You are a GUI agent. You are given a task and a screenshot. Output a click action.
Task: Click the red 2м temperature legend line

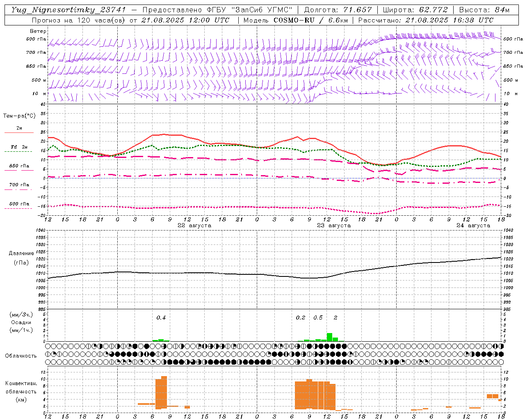pos(19,132)
